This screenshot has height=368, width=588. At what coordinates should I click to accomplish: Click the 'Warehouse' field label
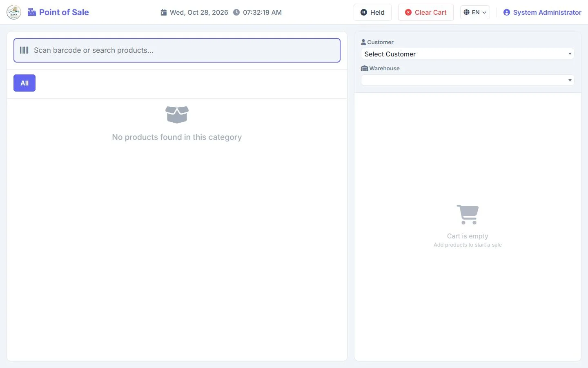tap(385, 68)
